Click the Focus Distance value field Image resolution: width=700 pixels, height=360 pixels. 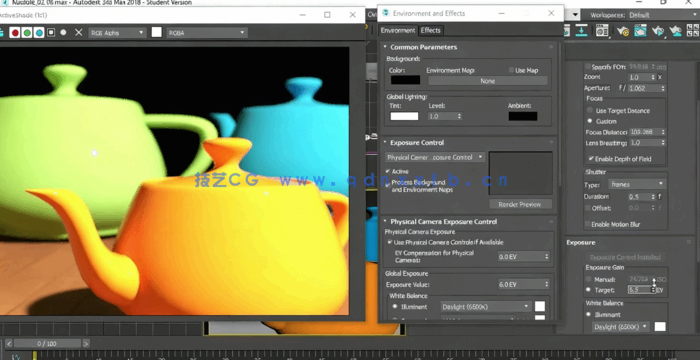point(647,132)
